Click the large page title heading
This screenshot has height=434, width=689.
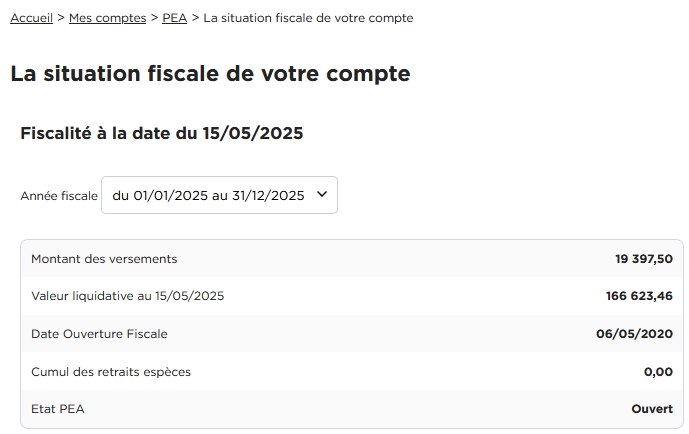click(210, 74)
